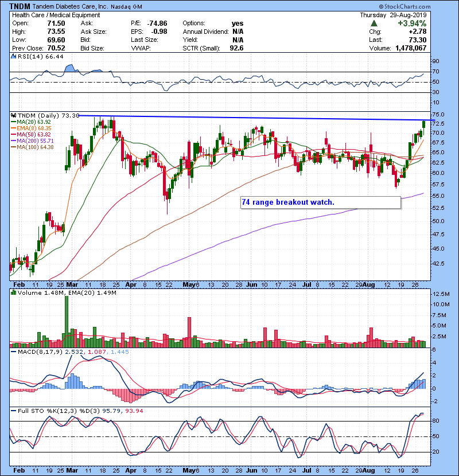Click the '74 range breakout watch.' annotation box
The image size is (459, 476).
pos(321,202)
